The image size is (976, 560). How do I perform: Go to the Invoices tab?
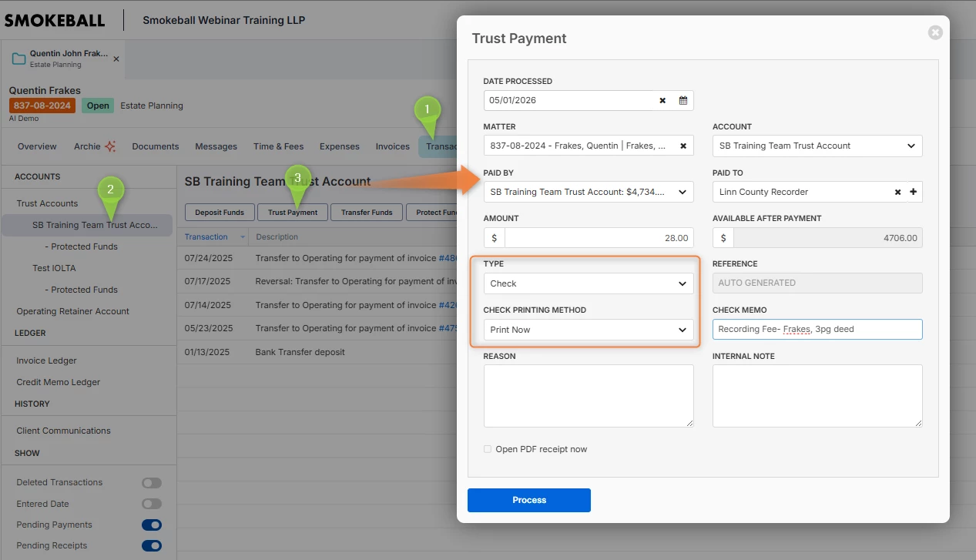393,146
